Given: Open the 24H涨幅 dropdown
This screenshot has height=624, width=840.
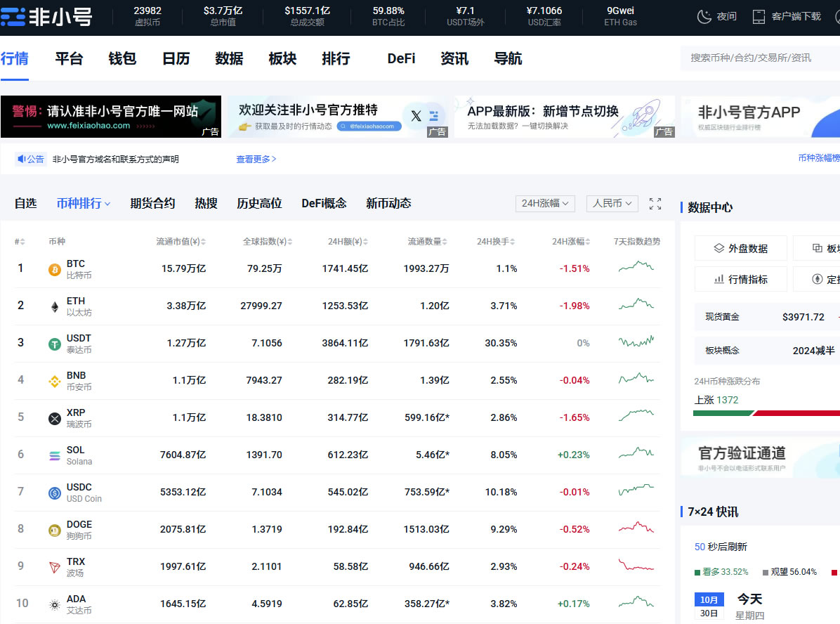Looking at the screenshot, I should pyautogui.click(x=545, y=203).
